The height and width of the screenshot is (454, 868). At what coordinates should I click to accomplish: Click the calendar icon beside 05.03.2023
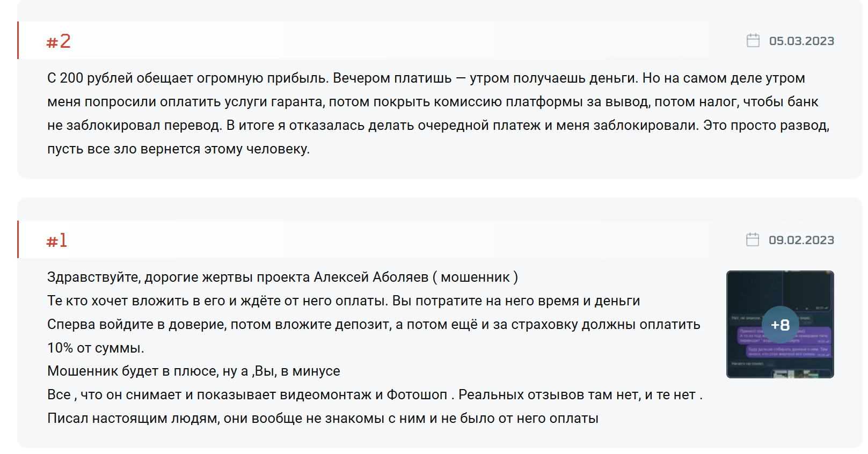tap(753, 41)
